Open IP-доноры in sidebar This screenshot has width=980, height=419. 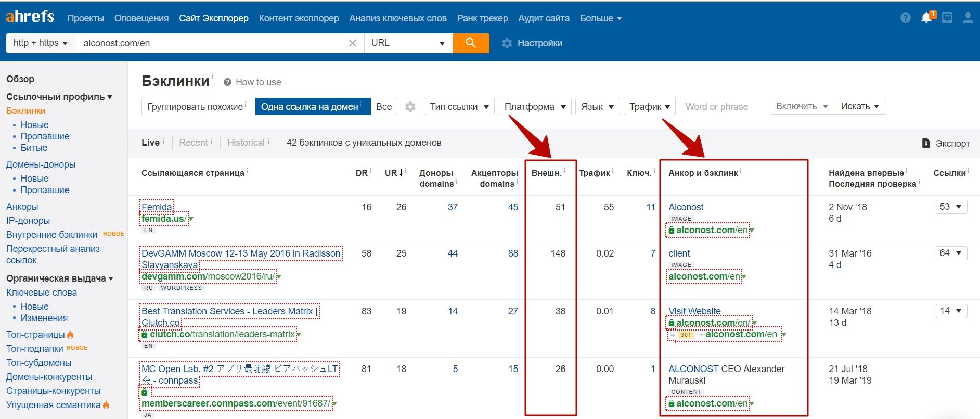[28, 221]
